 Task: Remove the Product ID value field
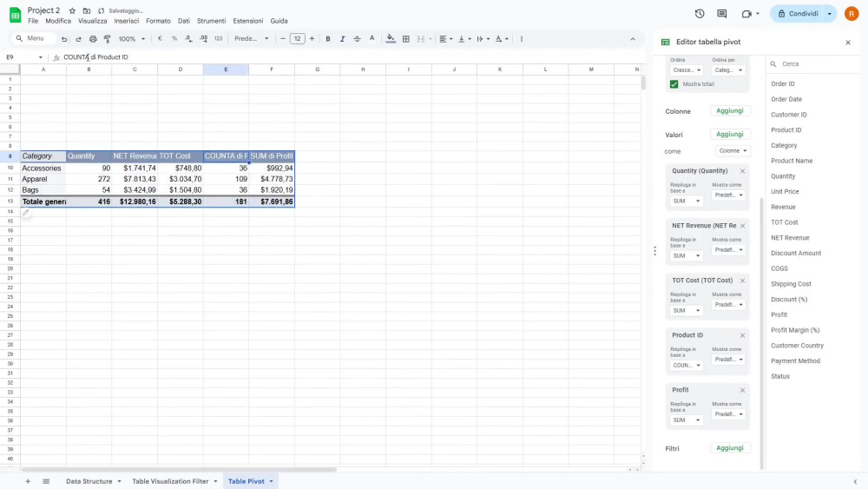point(742,335)
